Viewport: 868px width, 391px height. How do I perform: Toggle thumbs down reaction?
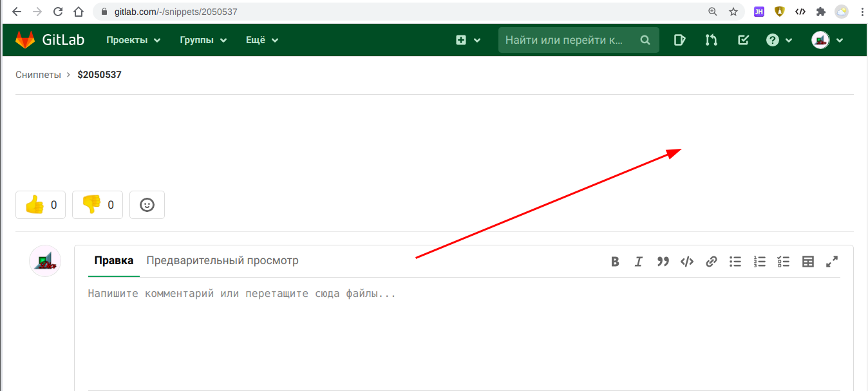pyautogui.click(x=97, y=205)
